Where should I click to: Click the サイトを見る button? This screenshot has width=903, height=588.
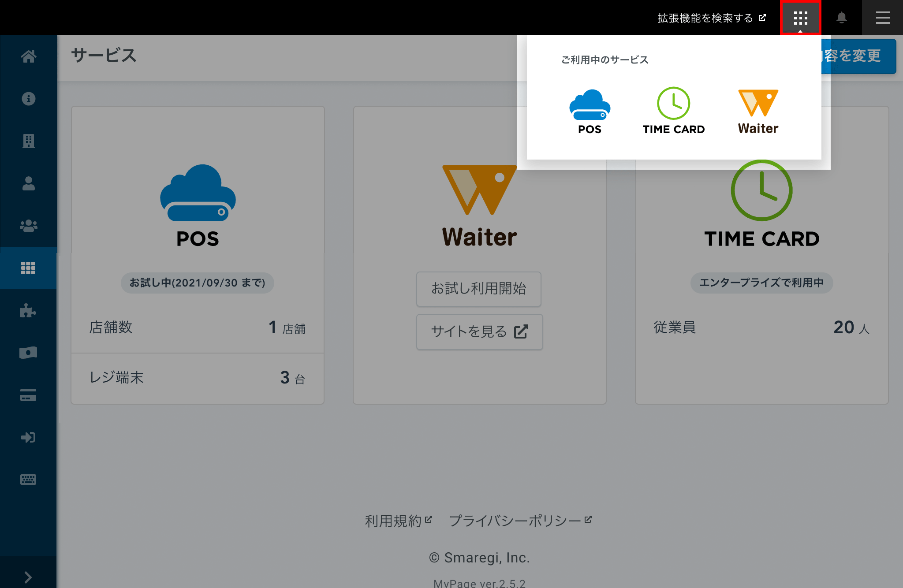pos(480,331)
